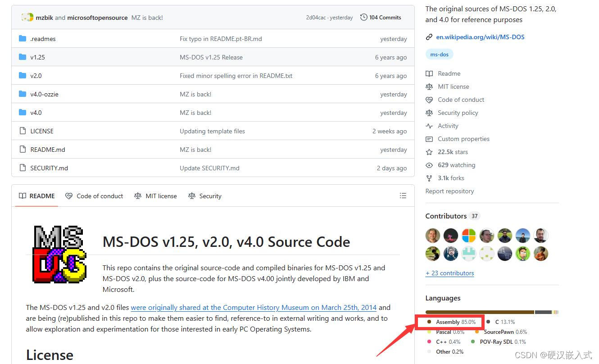Open 'Updating template files' commit message

212,131
